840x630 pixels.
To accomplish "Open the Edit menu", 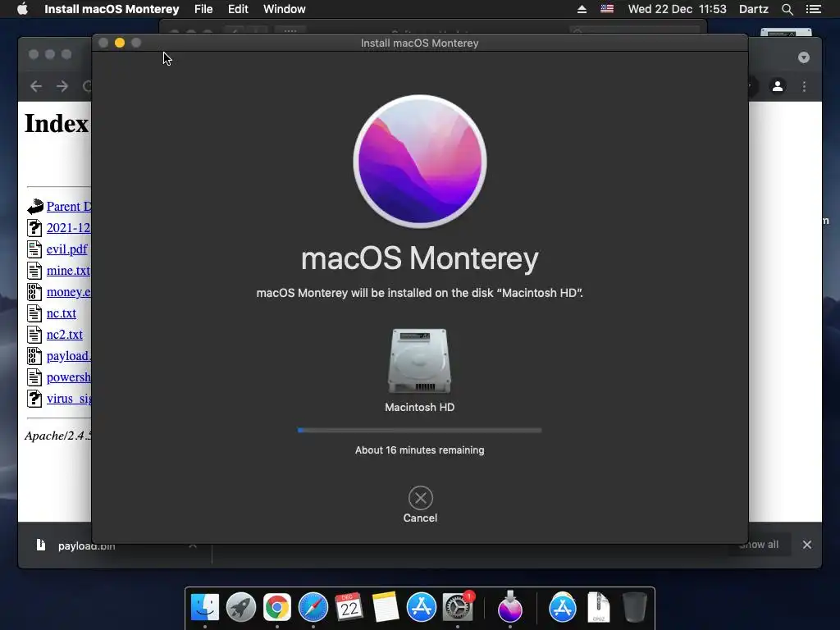I will [x=238, y=9].
